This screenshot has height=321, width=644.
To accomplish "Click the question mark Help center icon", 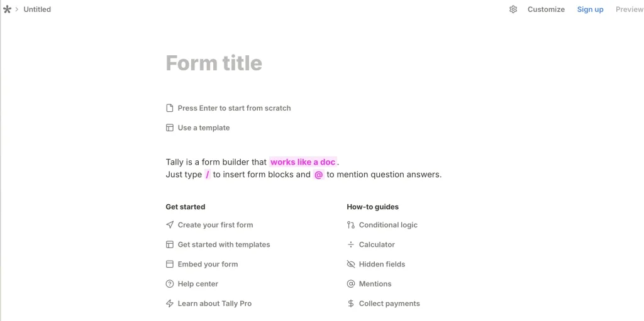I will [x=170, y=284].
